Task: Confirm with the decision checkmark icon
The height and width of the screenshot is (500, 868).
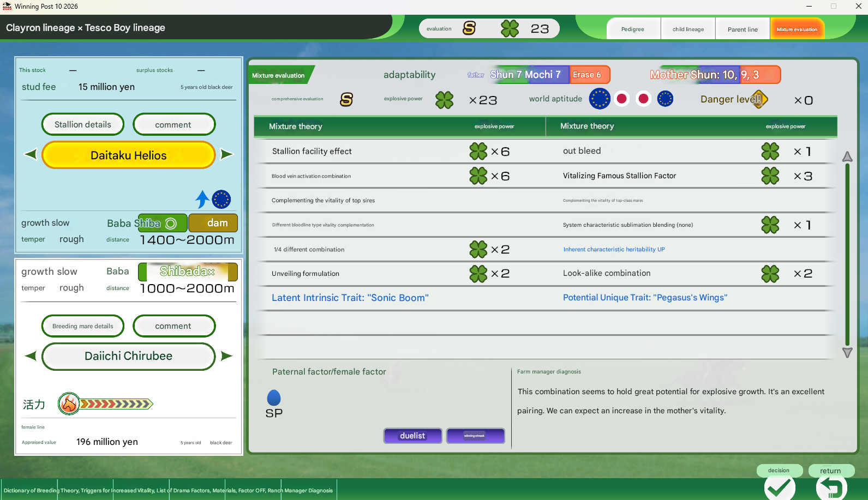Action: [x=780, y=488]
